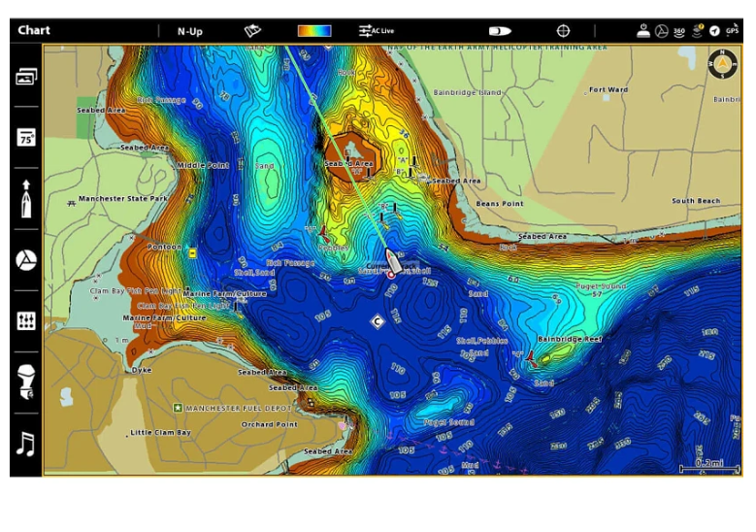Toggle the 360 imaging status icon
Viewport: 756px width, 532px height.
[679, 31]
